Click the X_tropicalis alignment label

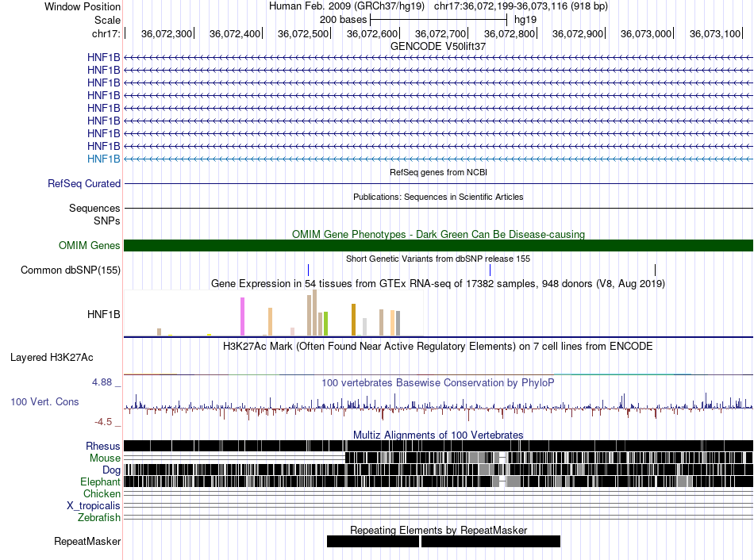pyautogui.click(x=94, y=506)
